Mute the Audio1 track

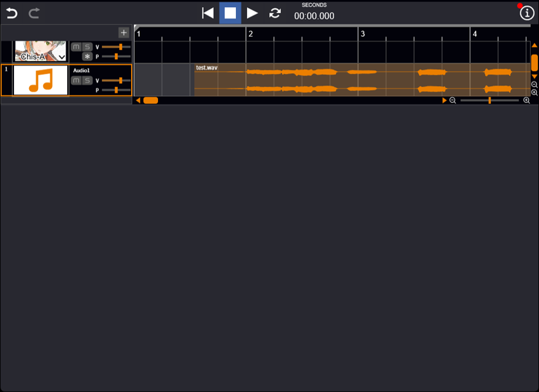pyautogui.click(x=76, y=80)
